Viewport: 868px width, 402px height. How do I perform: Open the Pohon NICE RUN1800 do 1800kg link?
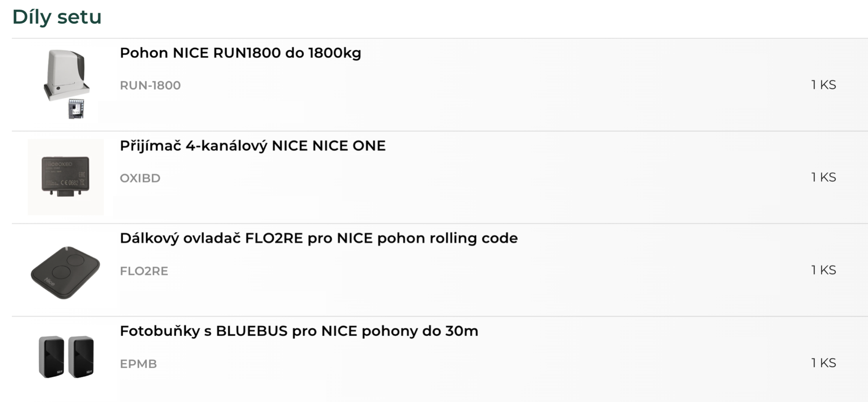(x=241, y=53)
